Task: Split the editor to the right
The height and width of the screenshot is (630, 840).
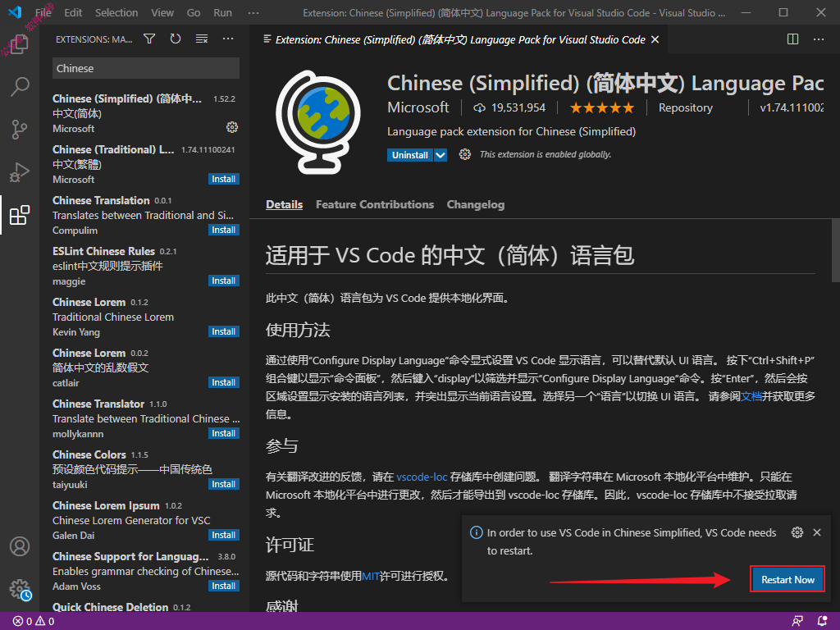Action: [793, 39]
